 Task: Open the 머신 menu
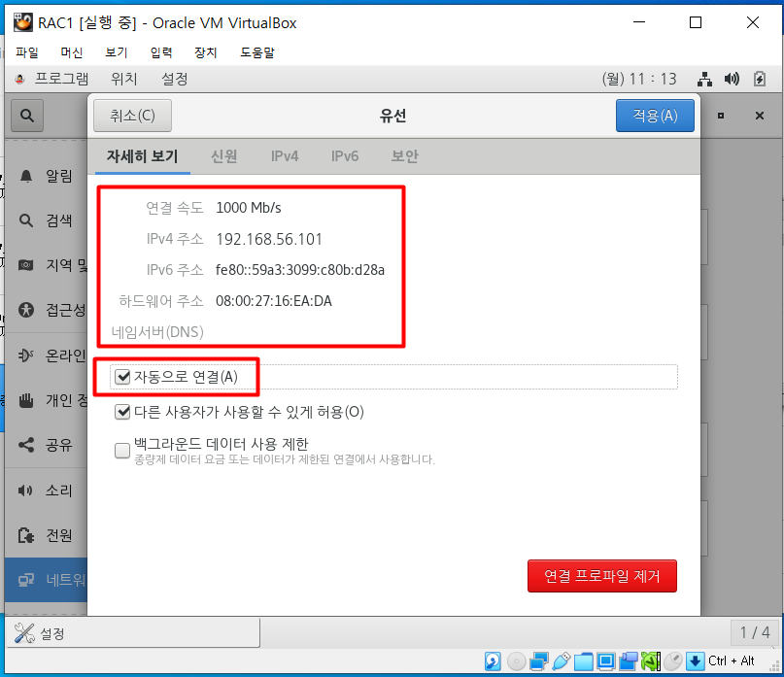(x=72, y=52)
